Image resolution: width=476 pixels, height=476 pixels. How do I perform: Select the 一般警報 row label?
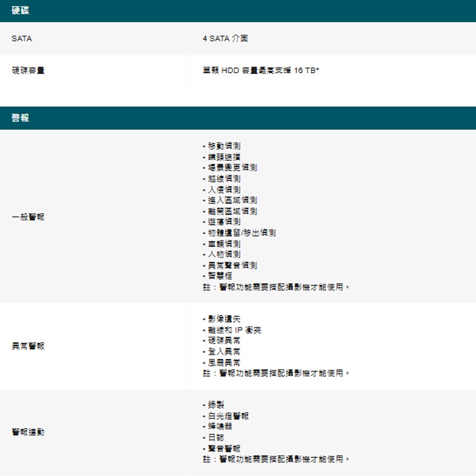[x=28, y=217]
